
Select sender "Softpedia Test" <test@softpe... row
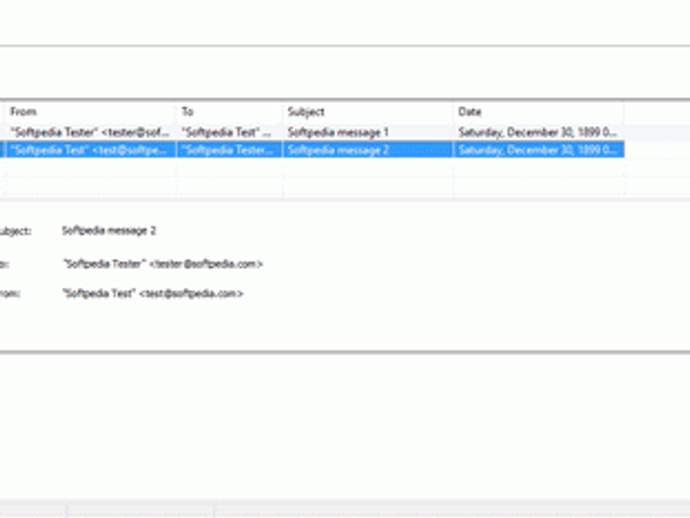[90, 150]
